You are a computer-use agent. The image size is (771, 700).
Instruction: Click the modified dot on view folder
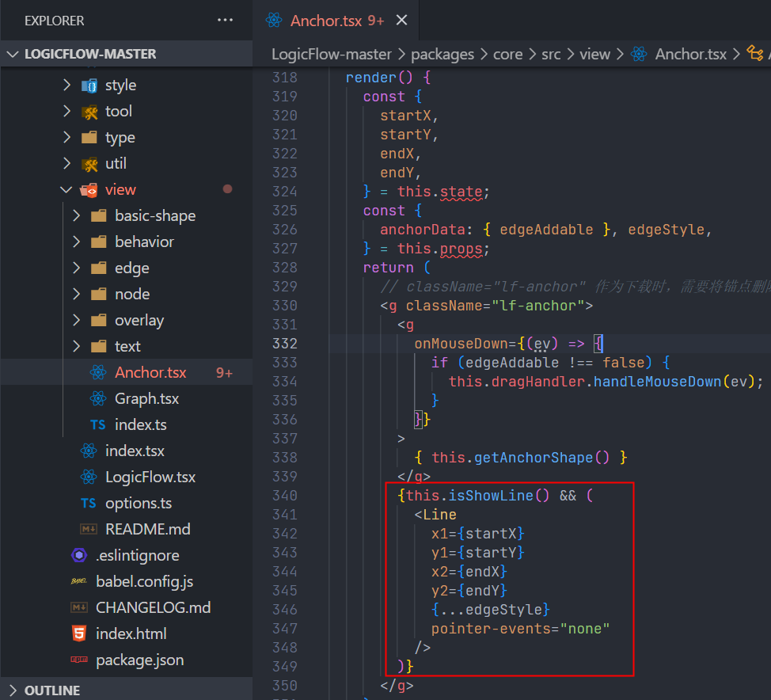coord(227,189)
